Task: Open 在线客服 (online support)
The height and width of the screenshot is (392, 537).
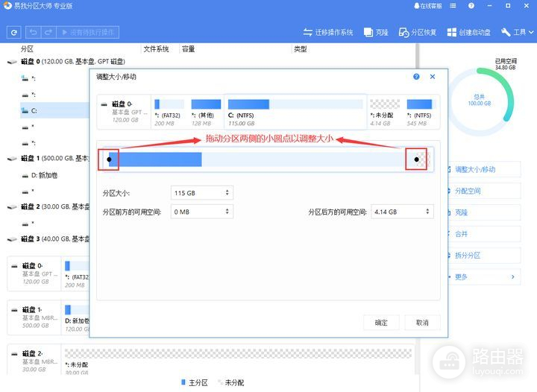Action: tap(426, 6)
